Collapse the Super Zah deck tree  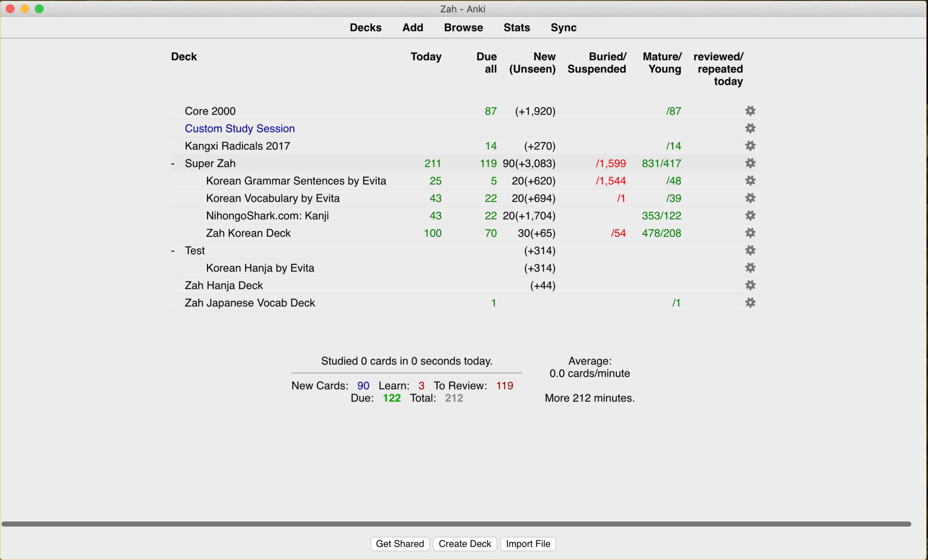(x=173, y=163)
